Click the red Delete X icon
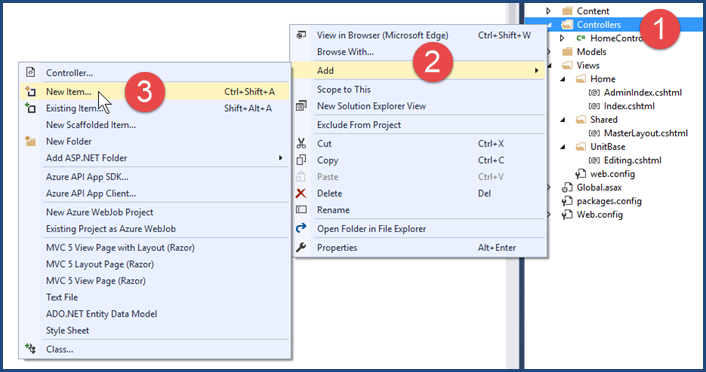Screen dimensions: 706x372 tap(301, 193)
